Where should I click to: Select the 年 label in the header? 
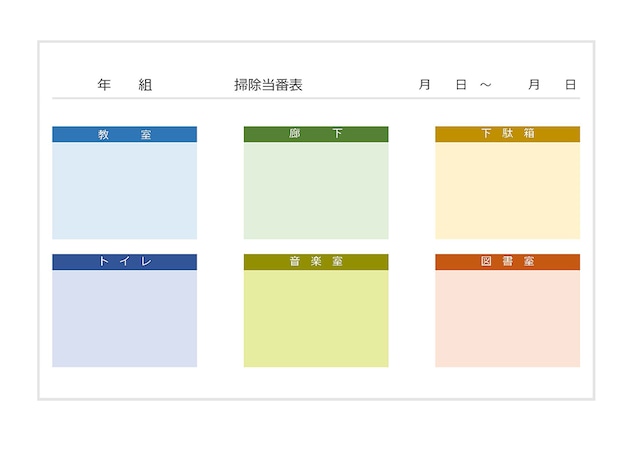[x=104, y=85]
